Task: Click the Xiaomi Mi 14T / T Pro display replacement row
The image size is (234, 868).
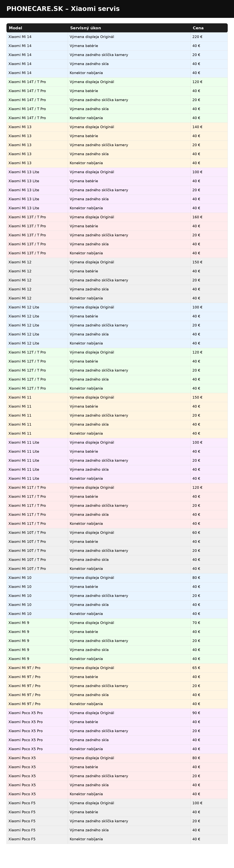Action: [117, 82]
